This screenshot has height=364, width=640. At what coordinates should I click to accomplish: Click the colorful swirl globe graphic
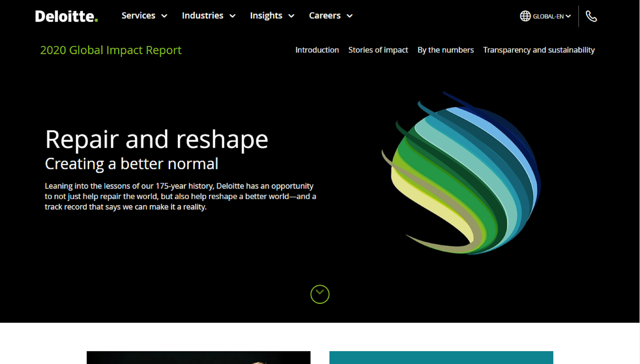(461, 173)
